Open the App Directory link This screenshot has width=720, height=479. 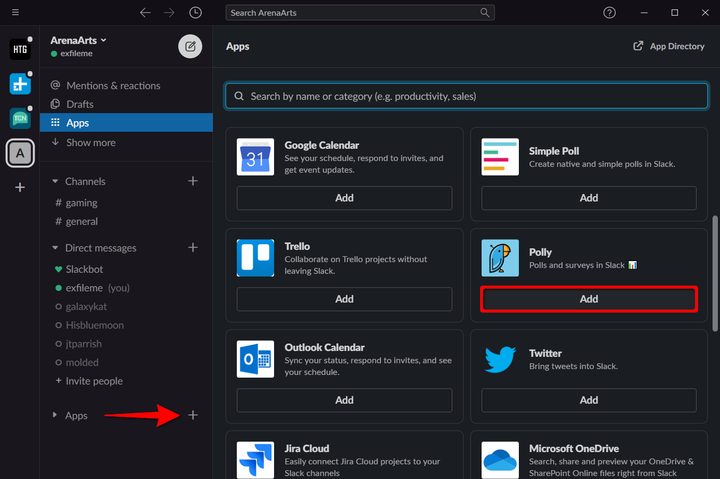[669, 46]
